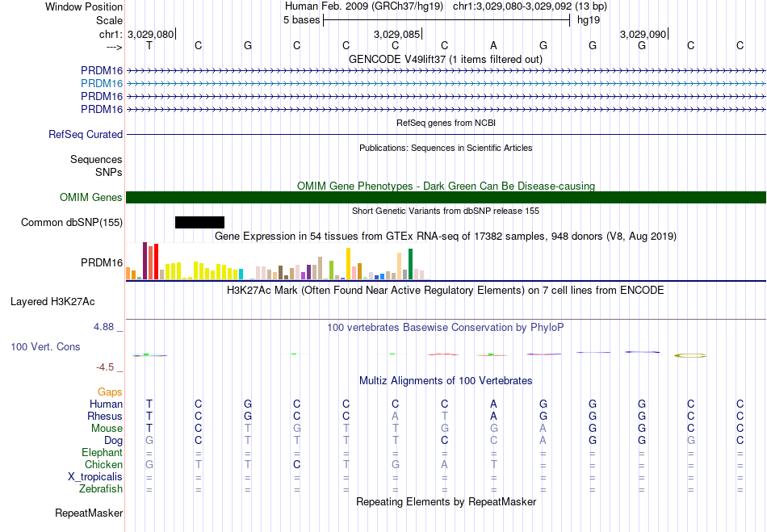Click the Scale track label

(109, 20)
